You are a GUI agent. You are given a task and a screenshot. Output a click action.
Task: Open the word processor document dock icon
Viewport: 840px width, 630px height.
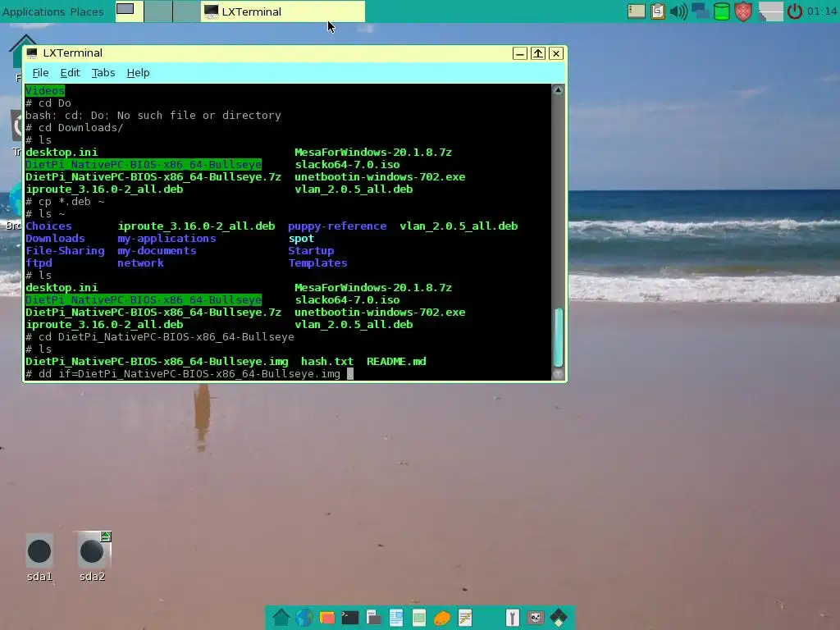coord(396,618)
